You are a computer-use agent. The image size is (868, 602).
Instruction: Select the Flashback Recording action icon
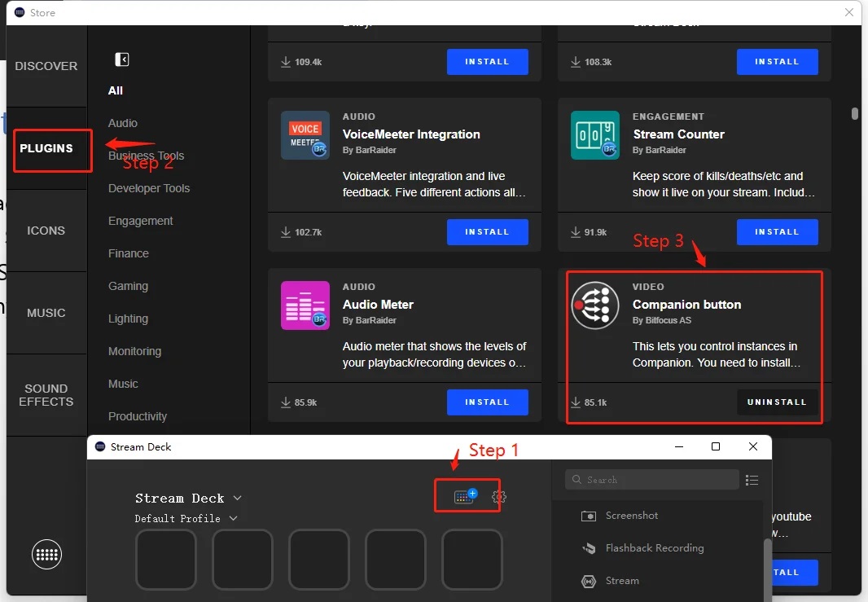point(589,548)
